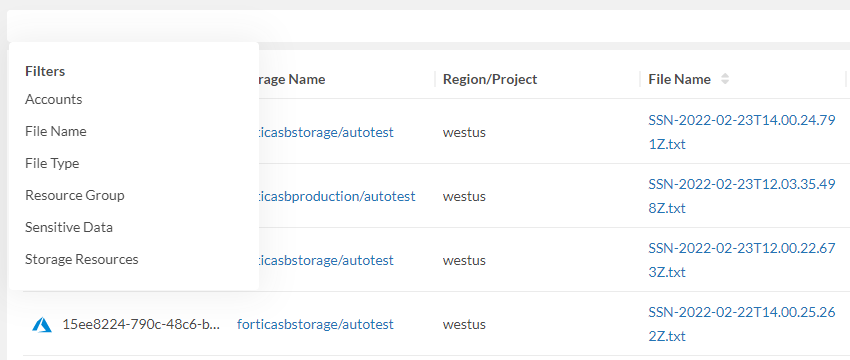Screen dimensions: 850x360
Task: Click the File Name column header
Action: coord(679,79)
